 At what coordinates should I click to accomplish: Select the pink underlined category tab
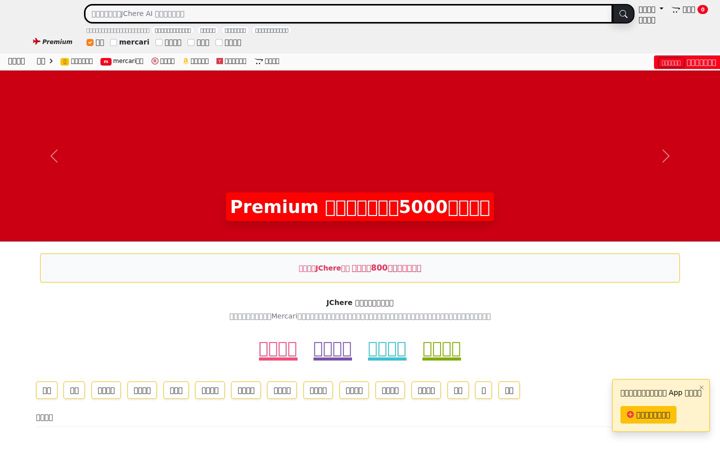278,350
